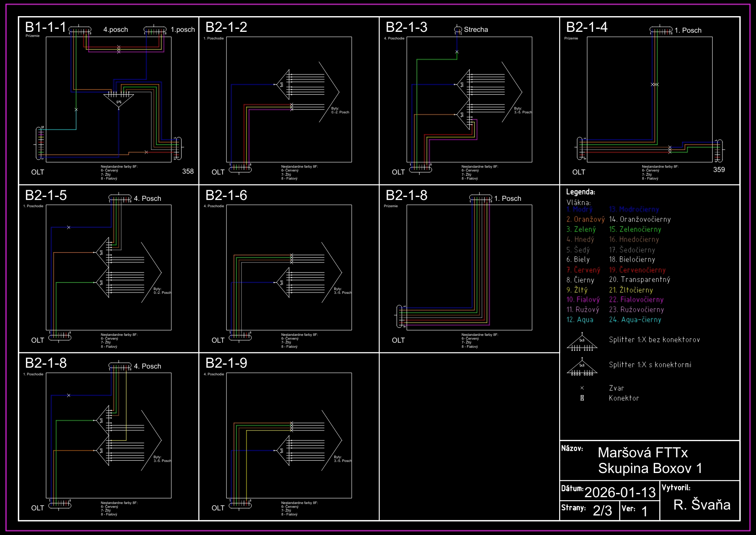Click the B2-1-4 panel heading

(587, 27)
